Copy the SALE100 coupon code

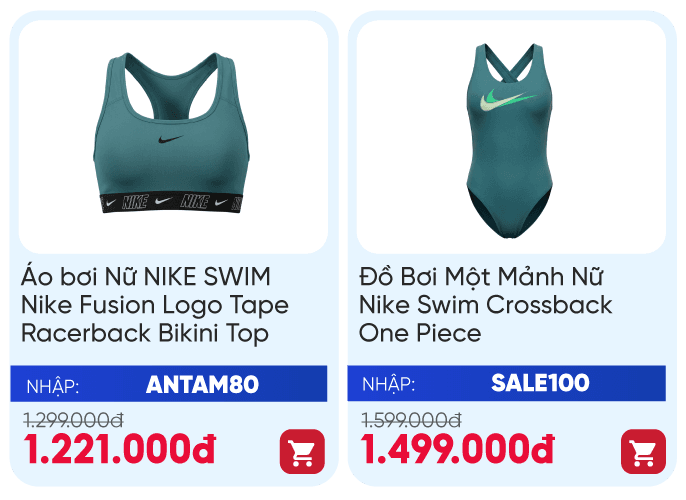[x=540, y=383]
